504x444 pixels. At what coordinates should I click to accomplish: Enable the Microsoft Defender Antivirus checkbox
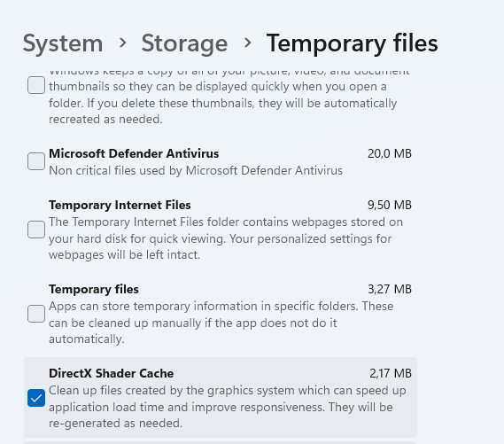click(36, 161)
